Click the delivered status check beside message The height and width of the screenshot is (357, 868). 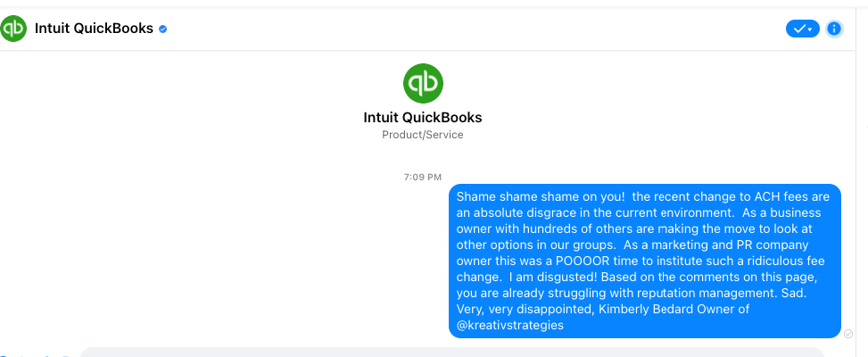click(x=848, y=334)
